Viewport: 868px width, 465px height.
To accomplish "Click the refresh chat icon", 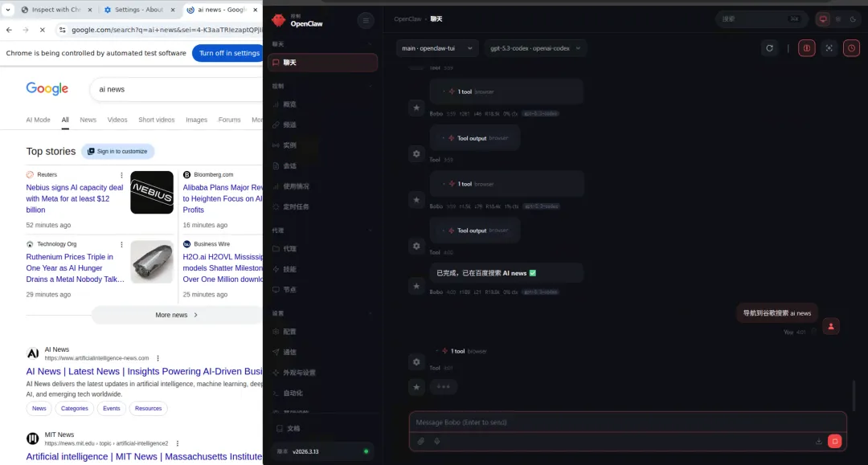I will 769,48.
